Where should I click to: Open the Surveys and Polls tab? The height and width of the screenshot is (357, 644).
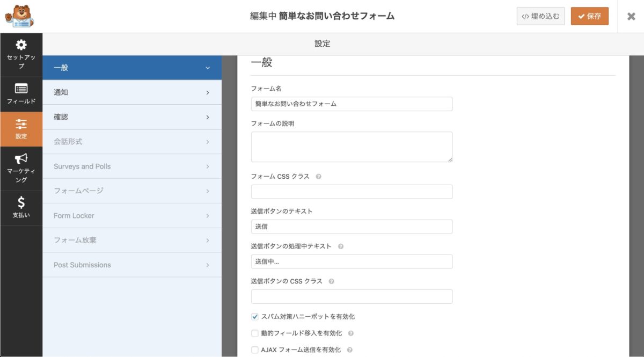(x=132, y=166)
